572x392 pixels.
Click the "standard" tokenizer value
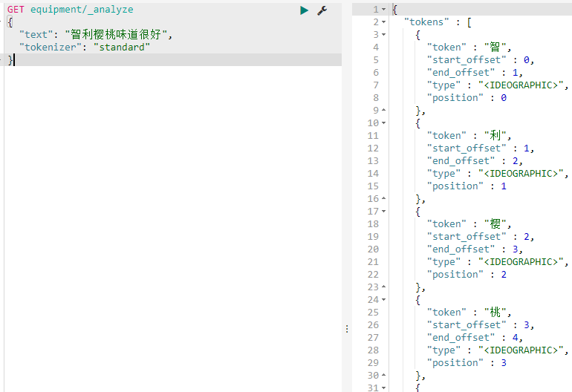(122, 48)
